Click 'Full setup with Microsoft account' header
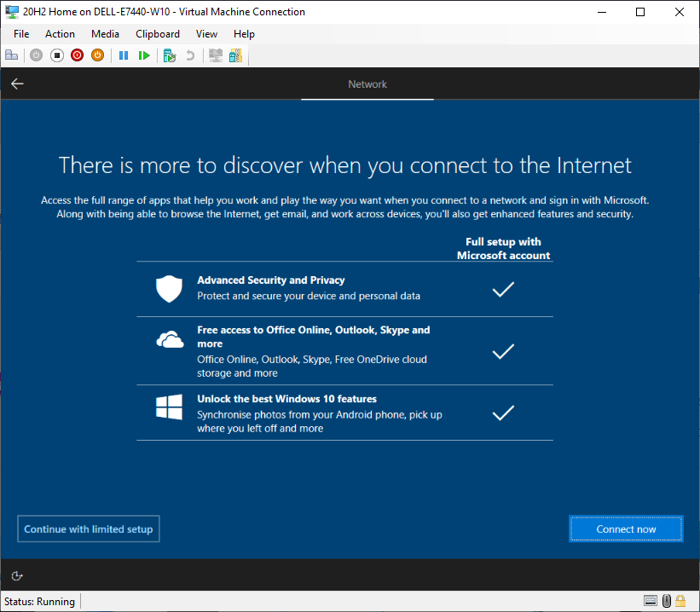 pyautogui.click(x=504, y=249)
